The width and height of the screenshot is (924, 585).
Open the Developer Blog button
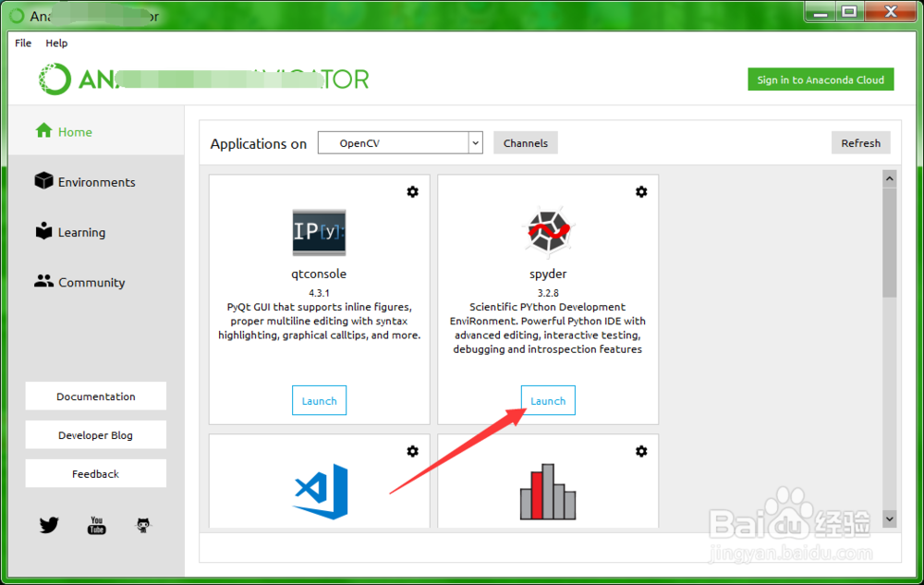pyautogui.click(x=96, y=435)
